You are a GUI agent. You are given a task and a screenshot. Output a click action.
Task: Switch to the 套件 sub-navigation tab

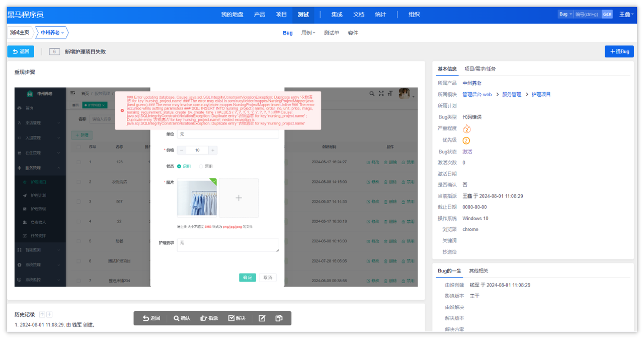tap(353, 33)
